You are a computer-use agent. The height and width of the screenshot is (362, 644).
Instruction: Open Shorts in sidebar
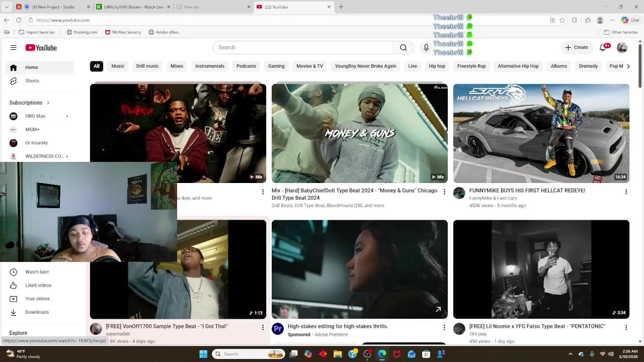coord(40,81)
